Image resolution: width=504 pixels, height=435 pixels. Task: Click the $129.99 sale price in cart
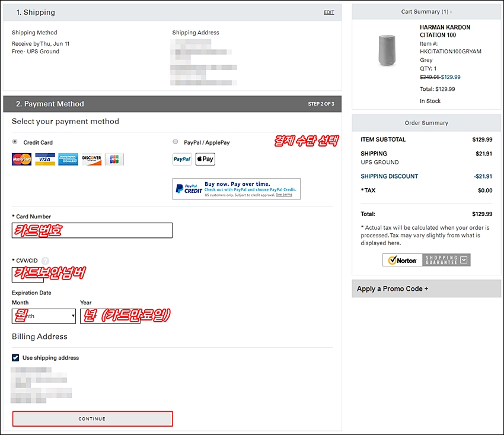click(x=451, y=77)
